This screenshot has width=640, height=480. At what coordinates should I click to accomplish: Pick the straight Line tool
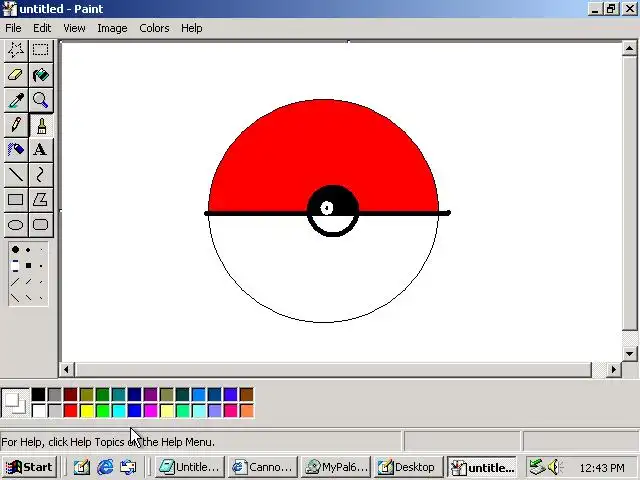tap(16, 175)
